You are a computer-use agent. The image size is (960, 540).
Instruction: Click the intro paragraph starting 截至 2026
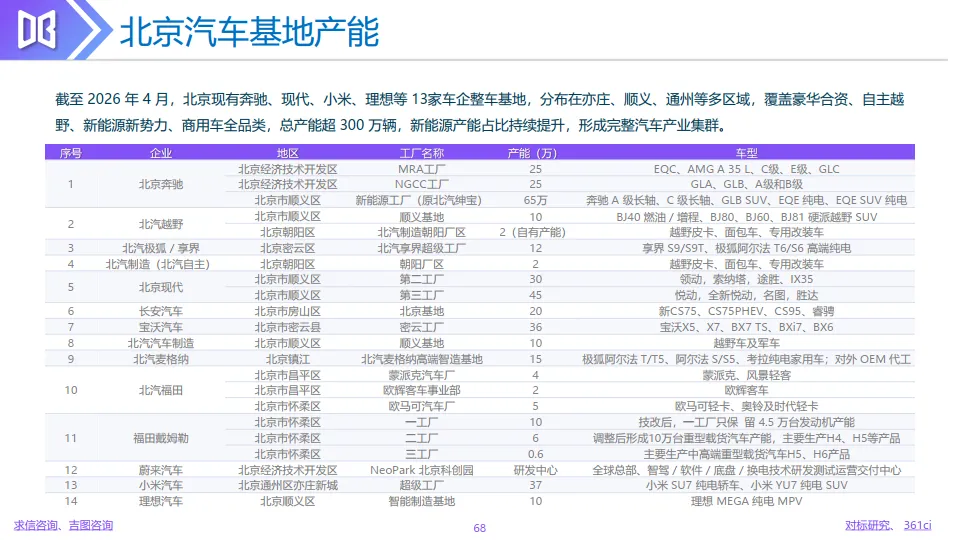479,112
